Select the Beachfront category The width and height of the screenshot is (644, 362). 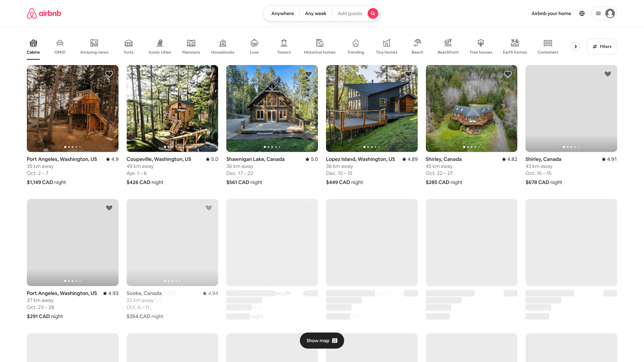coord(448,47)
